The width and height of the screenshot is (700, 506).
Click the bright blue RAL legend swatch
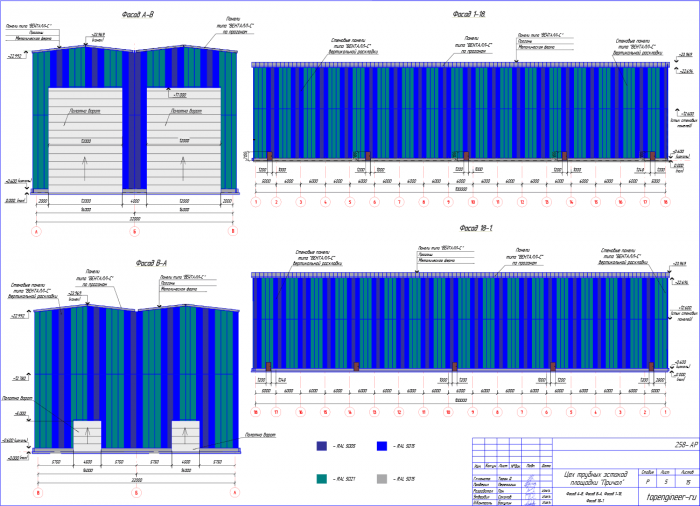point(382,446)
